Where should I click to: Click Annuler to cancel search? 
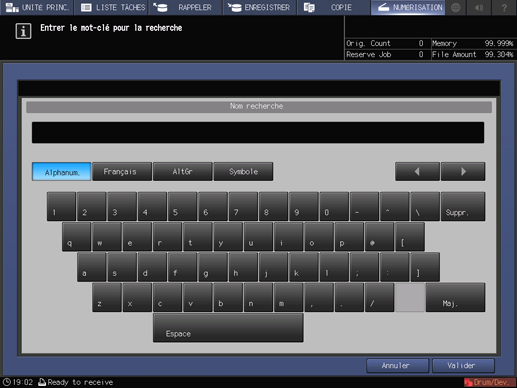pyautogui.click(x=398, y=366)
